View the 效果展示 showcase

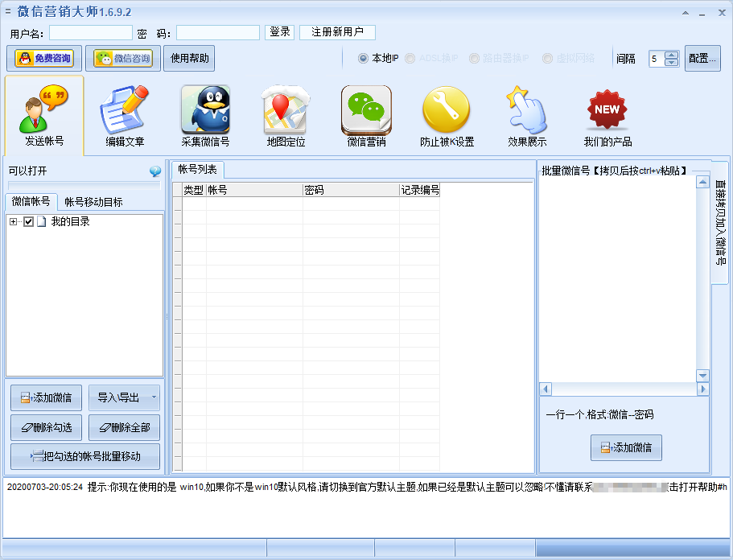[525, 113]
